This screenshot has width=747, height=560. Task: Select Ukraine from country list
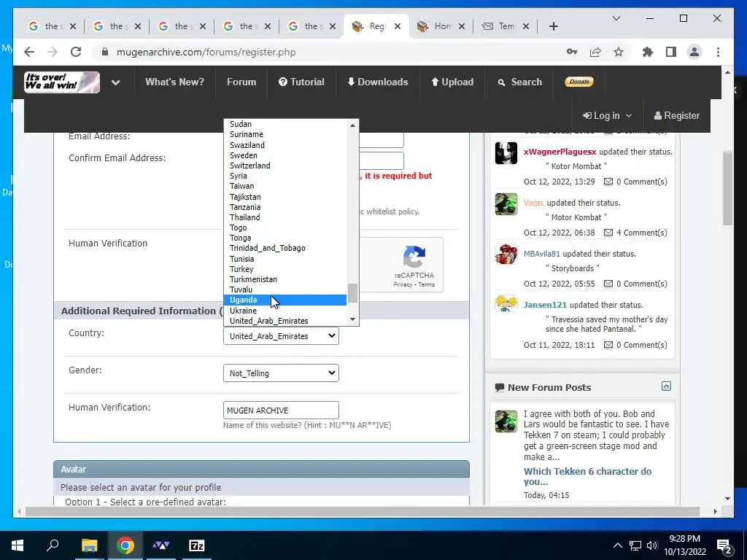[285, 311]
